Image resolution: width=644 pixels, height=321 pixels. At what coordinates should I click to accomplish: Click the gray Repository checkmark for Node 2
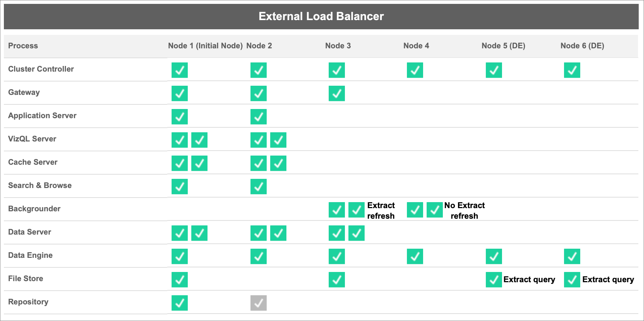click(259, 303)
